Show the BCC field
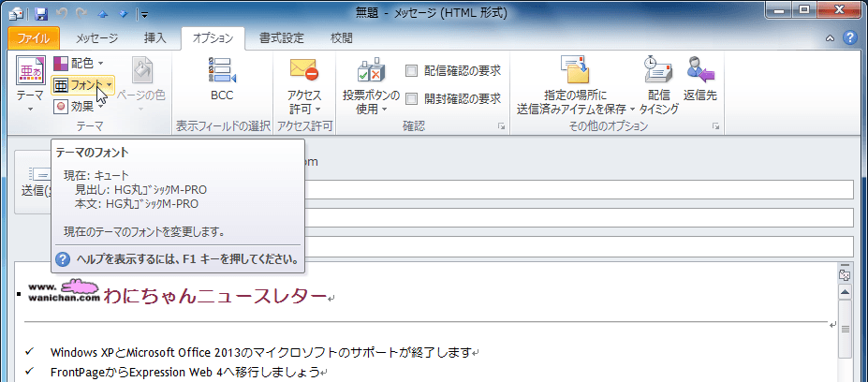Screen dimensions: 868x382 click(x=222, y=80)
